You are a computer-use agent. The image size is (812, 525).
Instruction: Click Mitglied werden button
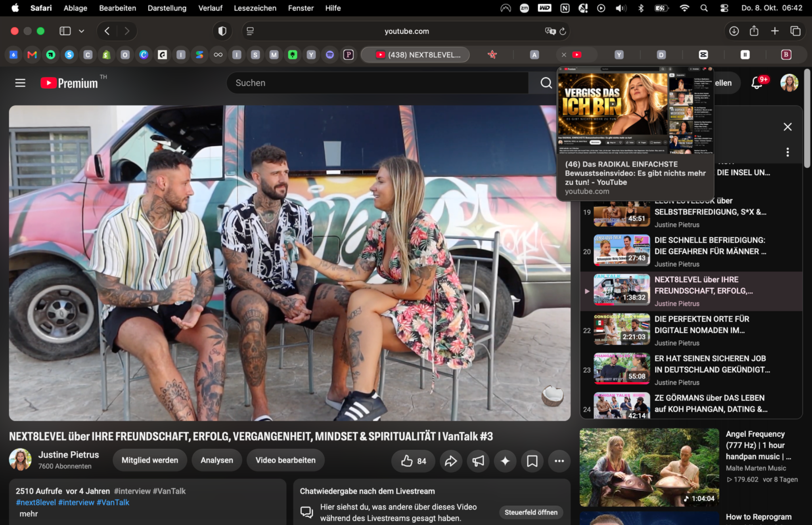tap(150, 460)
